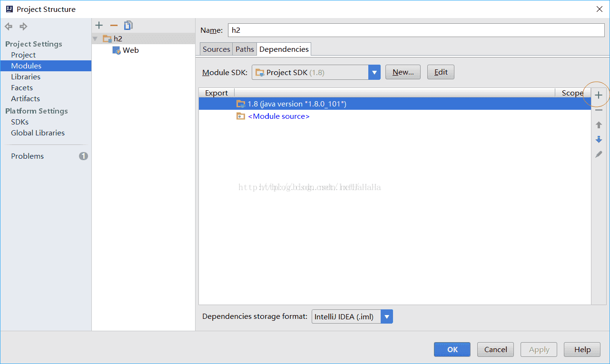
Task: Click the Apply button
Action: [x=539, y=349]
